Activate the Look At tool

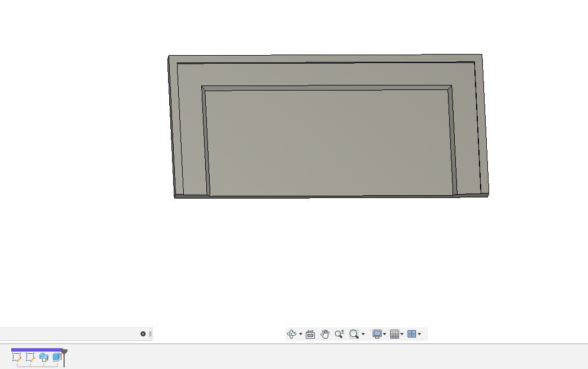[310, 334]
